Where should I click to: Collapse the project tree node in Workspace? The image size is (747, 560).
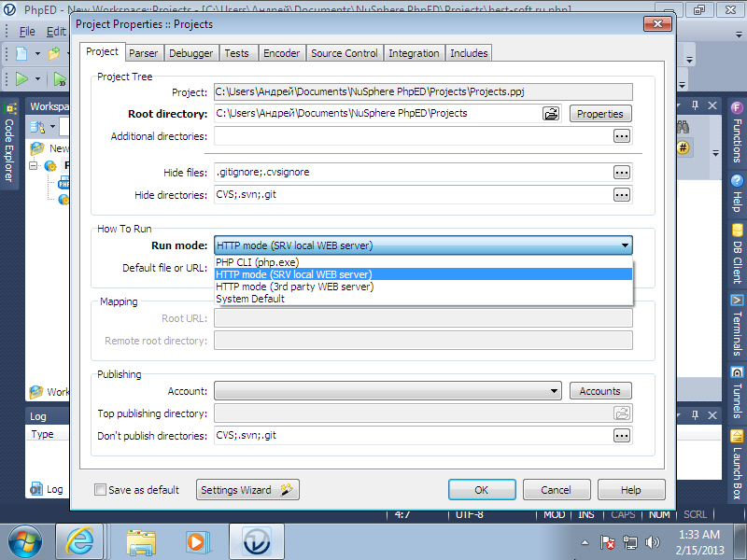click(34, 166)
